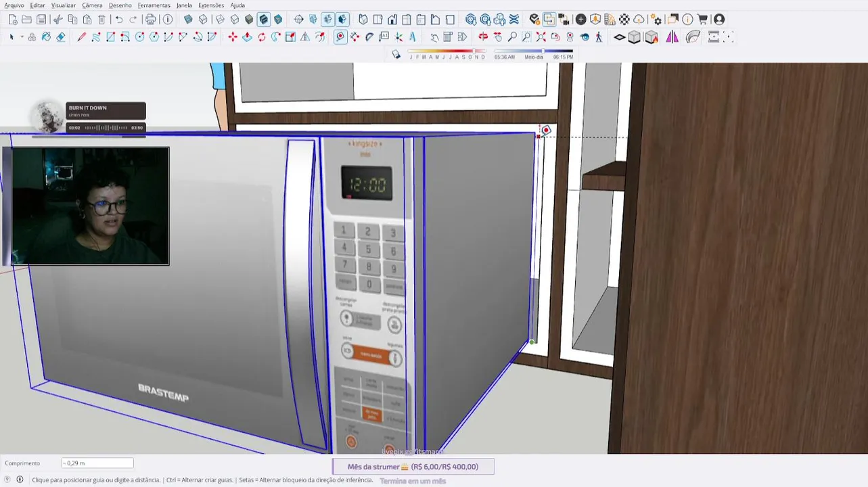Select the Paint Bucket tool
The width and height of the screenshot is (868, 487).
click(46, 37)
